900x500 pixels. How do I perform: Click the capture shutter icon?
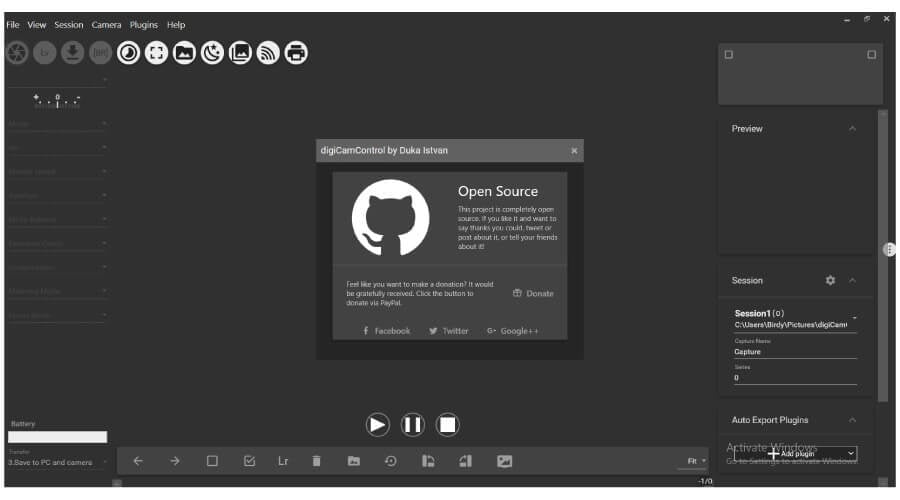[x=17, y=53]
